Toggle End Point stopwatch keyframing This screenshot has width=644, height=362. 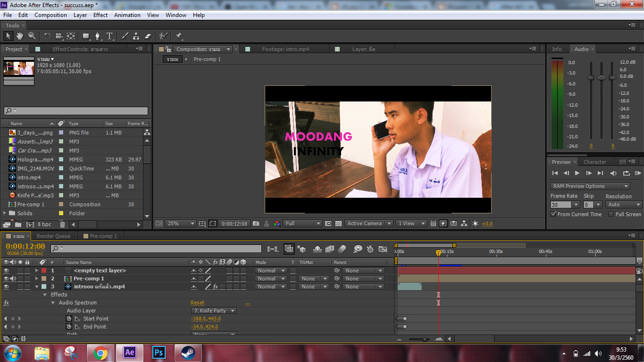[69, 327]
